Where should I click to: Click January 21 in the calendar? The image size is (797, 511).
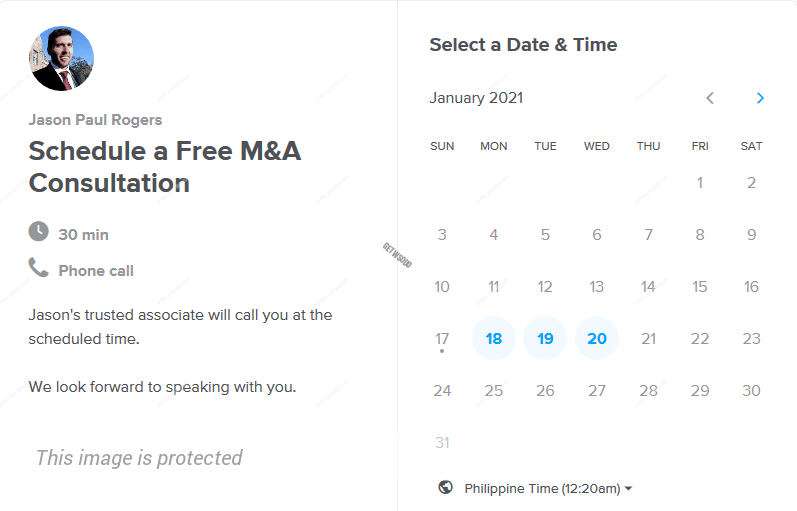648,339
